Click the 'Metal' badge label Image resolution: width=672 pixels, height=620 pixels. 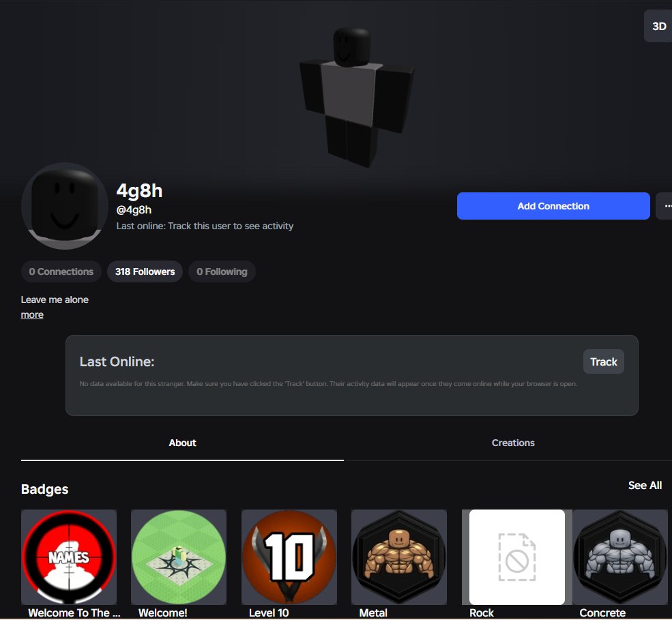[x=373, y=613]
